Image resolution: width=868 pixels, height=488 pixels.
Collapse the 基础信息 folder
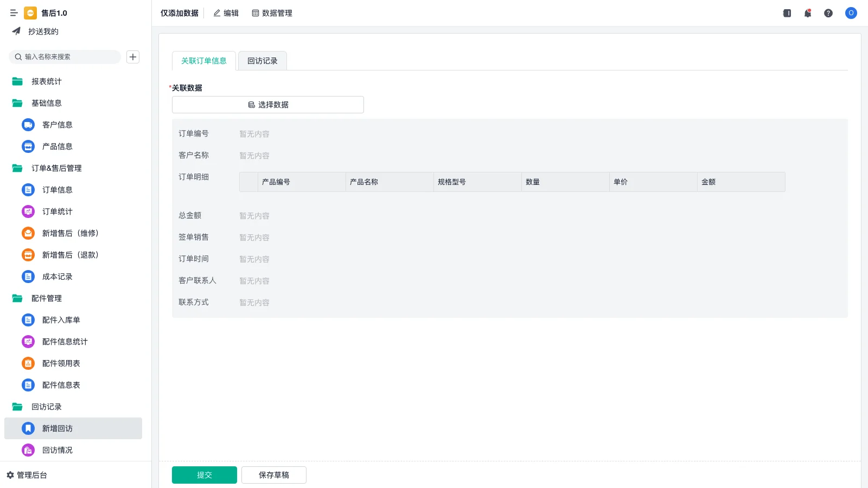click(46, 103)
